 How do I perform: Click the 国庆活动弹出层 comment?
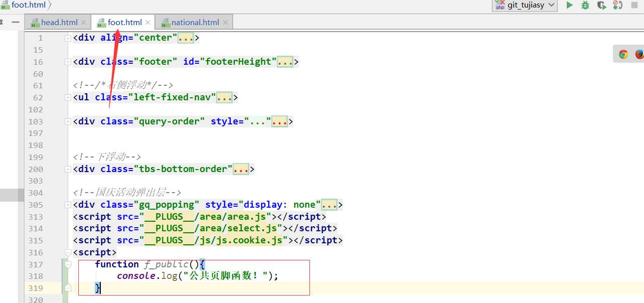pyautogui.click(x=127, y=193)
